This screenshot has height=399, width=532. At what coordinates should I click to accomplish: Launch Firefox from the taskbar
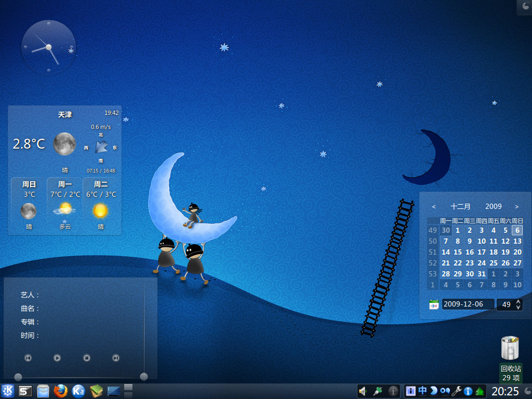point(61,391)
